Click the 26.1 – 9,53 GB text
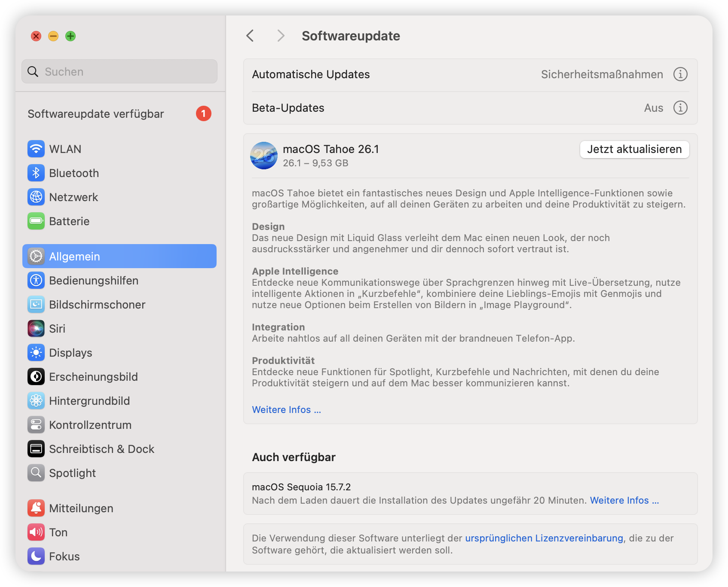Image resolution: width=728 pixels, height=587 pixels. [x=315, y=163]
